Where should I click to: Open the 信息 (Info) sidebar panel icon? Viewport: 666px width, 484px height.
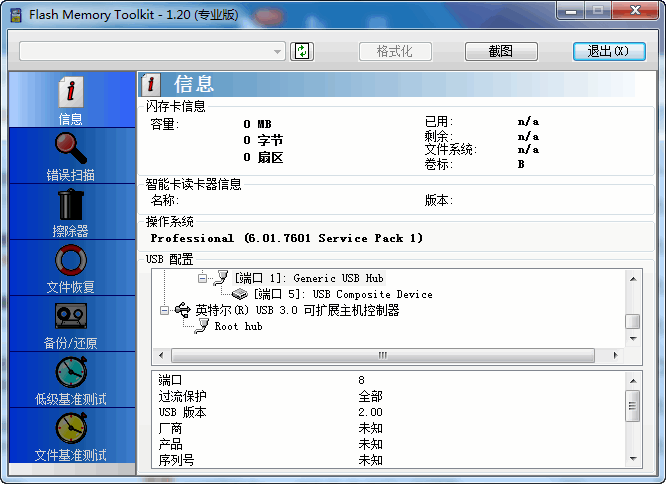(71, 92)
